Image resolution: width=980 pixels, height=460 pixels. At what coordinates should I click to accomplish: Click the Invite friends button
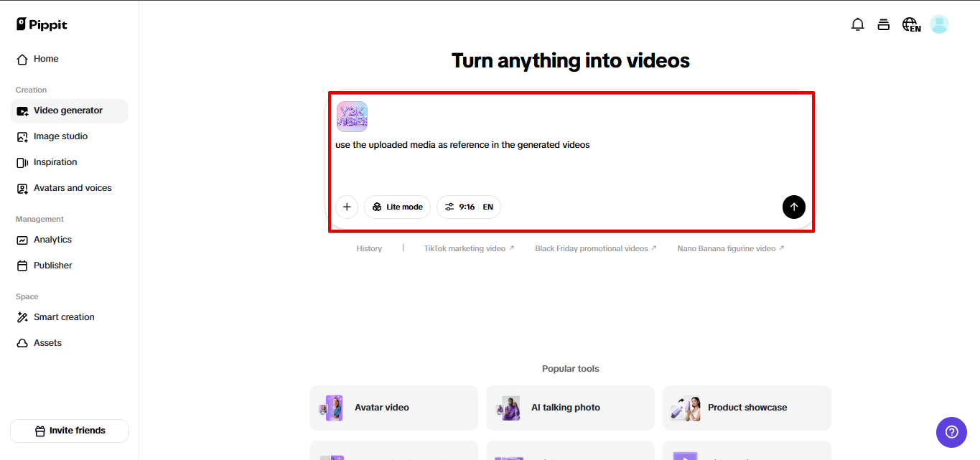click(x=69, y=431)
